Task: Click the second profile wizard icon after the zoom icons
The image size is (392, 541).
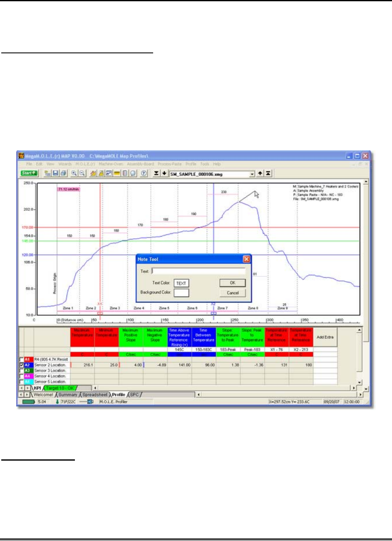Action: tap(101, 173)
